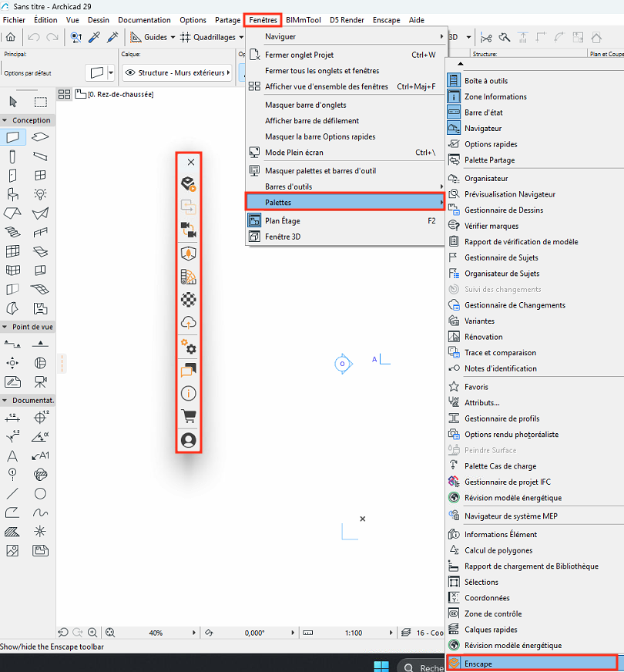Screen dimensions: 624x672
Task: Click the Enscape cloud upload icon
Action: pos(189,322)
